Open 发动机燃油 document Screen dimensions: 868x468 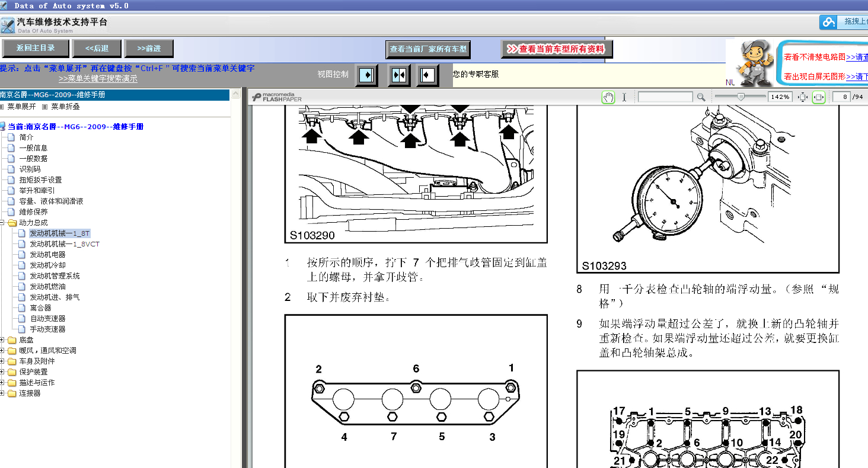click(x=47, y=287)
